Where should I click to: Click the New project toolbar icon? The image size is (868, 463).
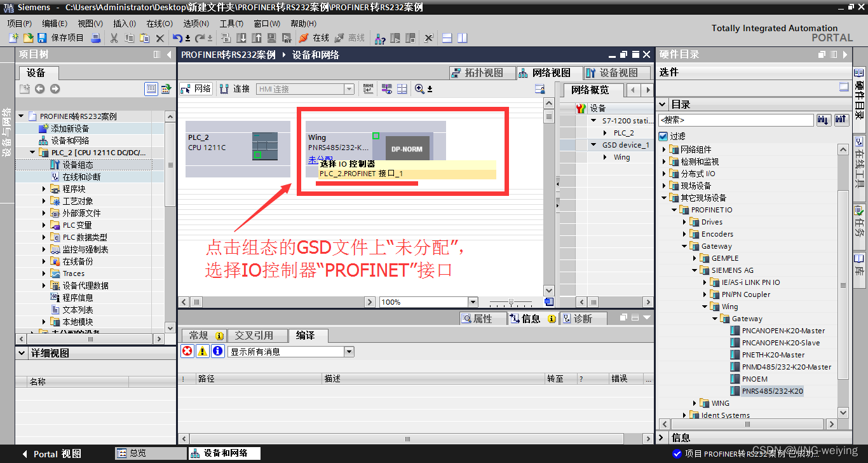click(x=13, y=38)
